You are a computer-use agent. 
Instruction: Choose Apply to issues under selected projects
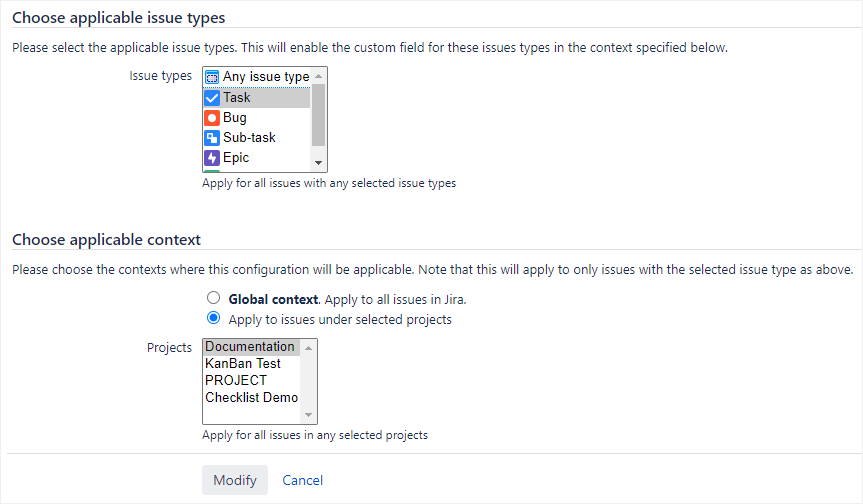(x=213, y=319)
